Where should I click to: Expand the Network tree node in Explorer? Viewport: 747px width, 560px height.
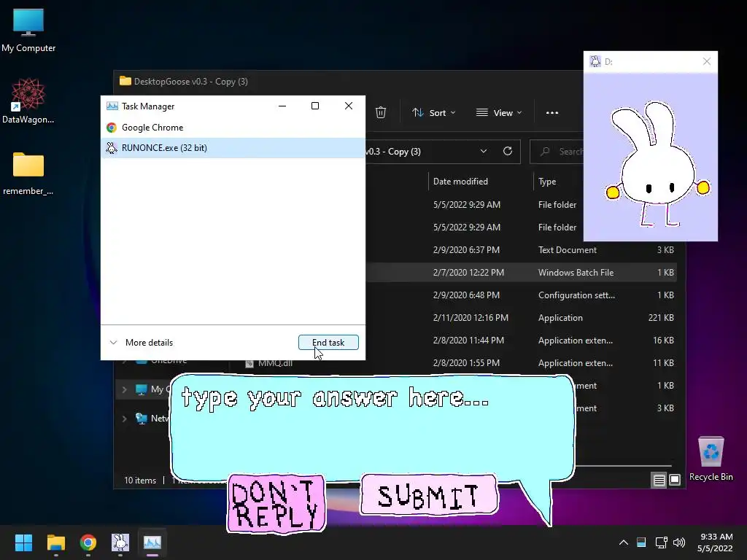(x=124, y=419)
